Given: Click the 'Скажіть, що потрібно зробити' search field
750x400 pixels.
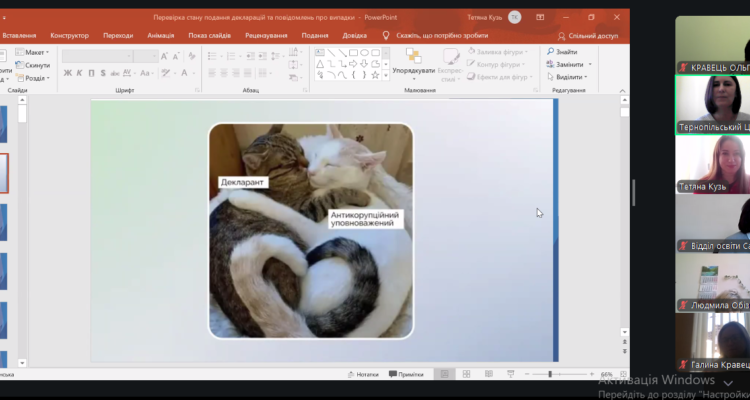Looking at the screenshot, I should (x=440, y=35).
